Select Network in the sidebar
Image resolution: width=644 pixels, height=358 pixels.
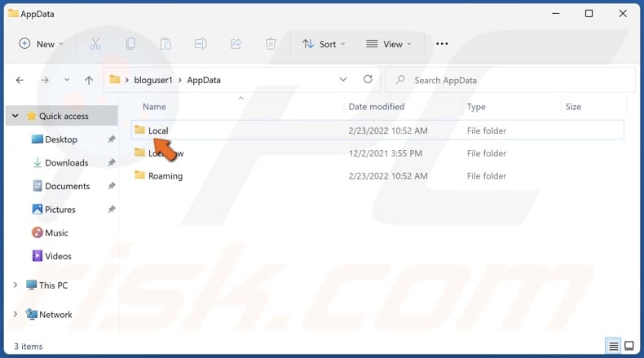pos(55,315)
